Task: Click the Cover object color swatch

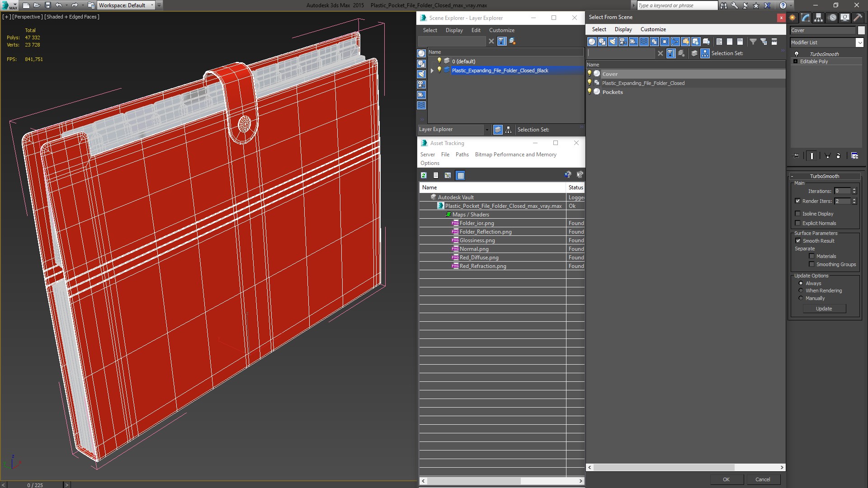Action: point(861,30)
